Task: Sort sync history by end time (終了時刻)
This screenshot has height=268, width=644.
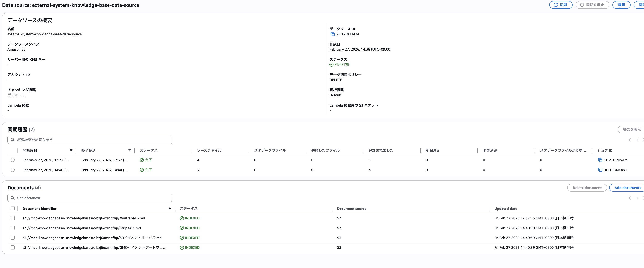Action: [129, 150]
